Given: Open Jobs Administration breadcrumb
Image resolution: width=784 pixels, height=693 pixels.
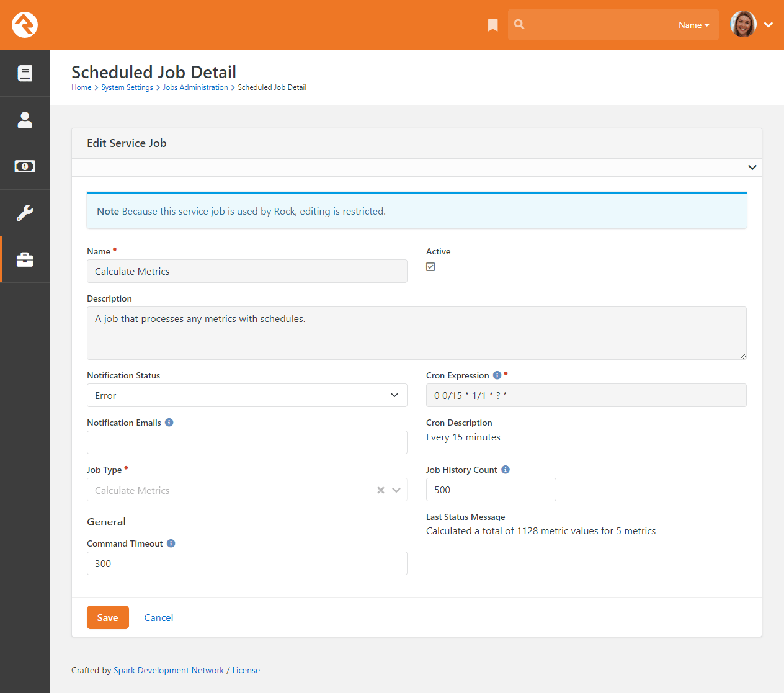Looking at the screenshot, I should [195, 87].
